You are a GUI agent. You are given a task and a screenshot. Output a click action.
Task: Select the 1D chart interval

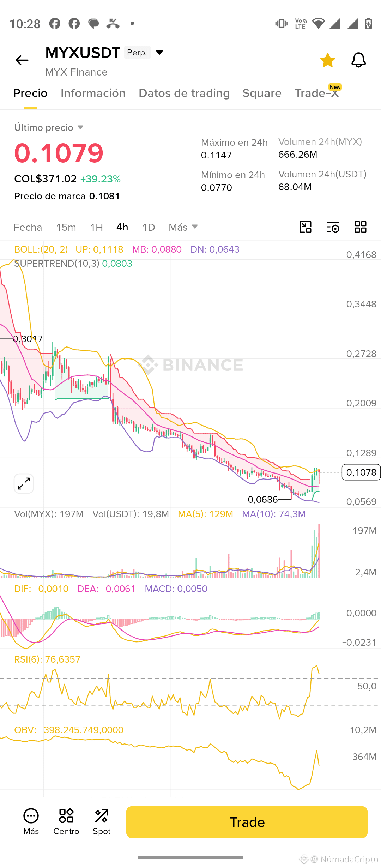pyautogui.click(x=149, y=227)
